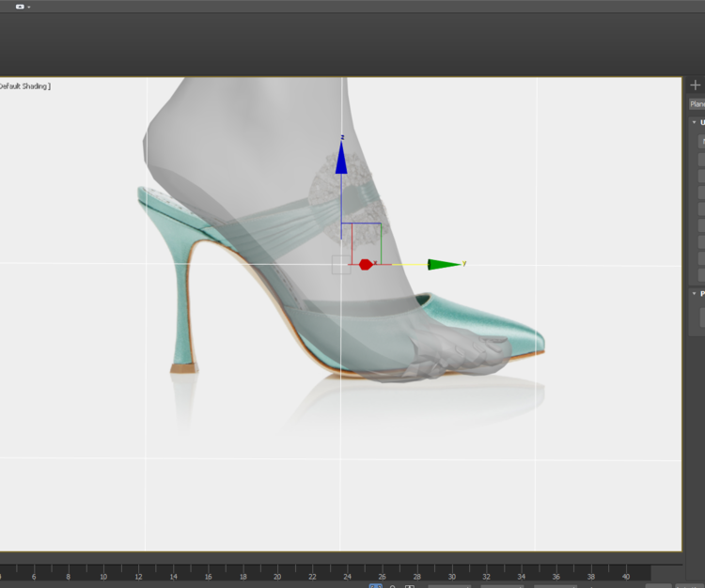Select the red X-axis gizmo handle
The height and width of the screenshot is (588, 705).
point(366,265)
